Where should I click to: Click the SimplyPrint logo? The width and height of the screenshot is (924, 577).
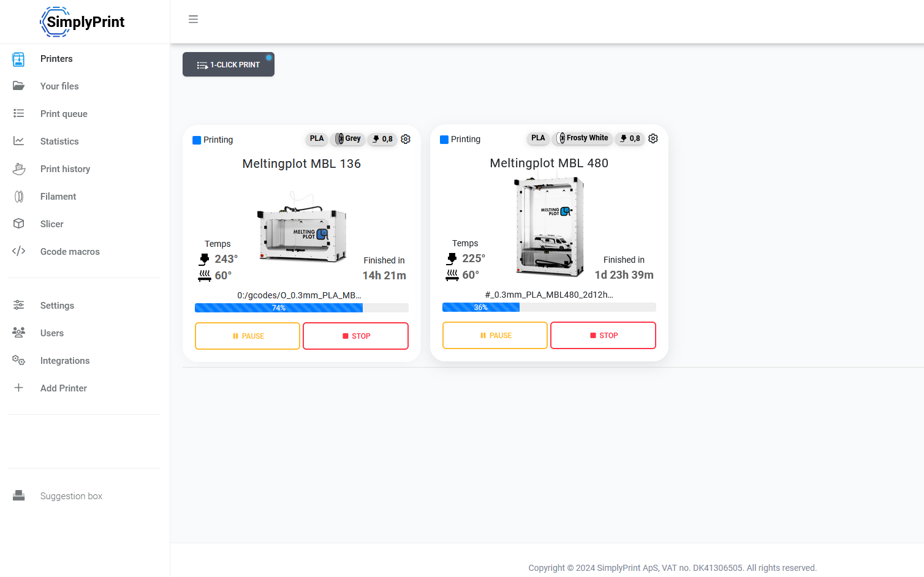pyautogui.click(x=82, y=22)
